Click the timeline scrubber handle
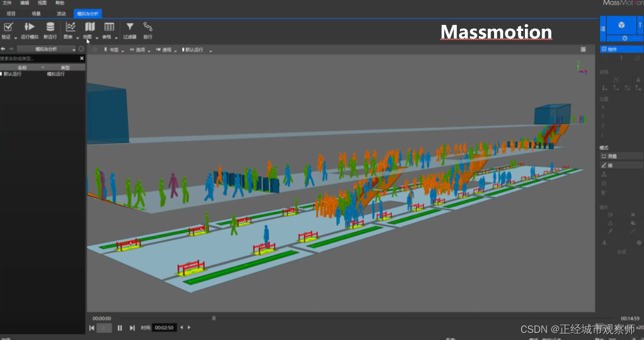The height and width of the screenshot is (340, 644). pyautogui.click(x=214, y=318)
